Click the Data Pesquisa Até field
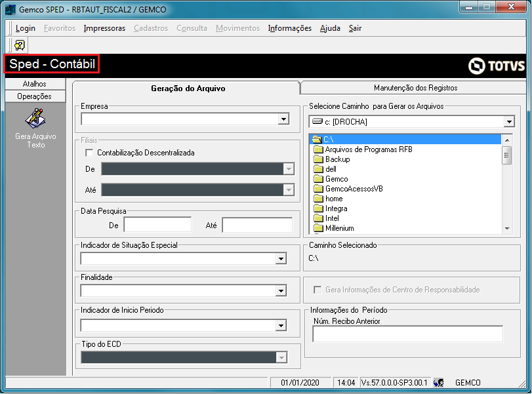The width and height of the screenshot is (532, 394). tap(258, 225)
